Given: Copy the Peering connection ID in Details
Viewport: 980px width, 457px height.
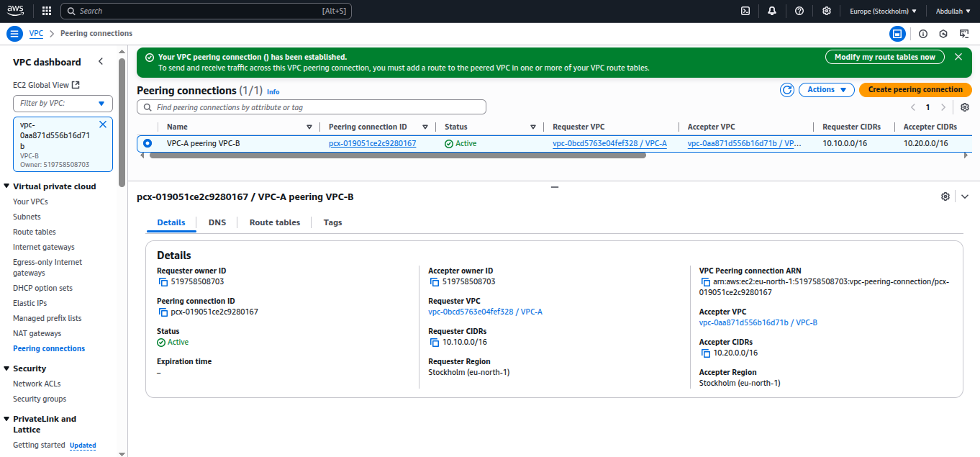Looking at the screenshot, I should point(163,312).
